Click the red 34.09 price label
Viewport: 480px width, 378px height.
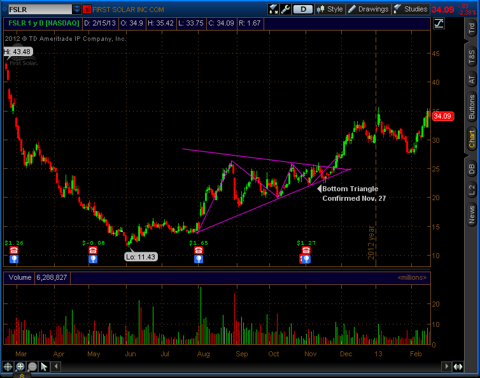coord(442,116)
